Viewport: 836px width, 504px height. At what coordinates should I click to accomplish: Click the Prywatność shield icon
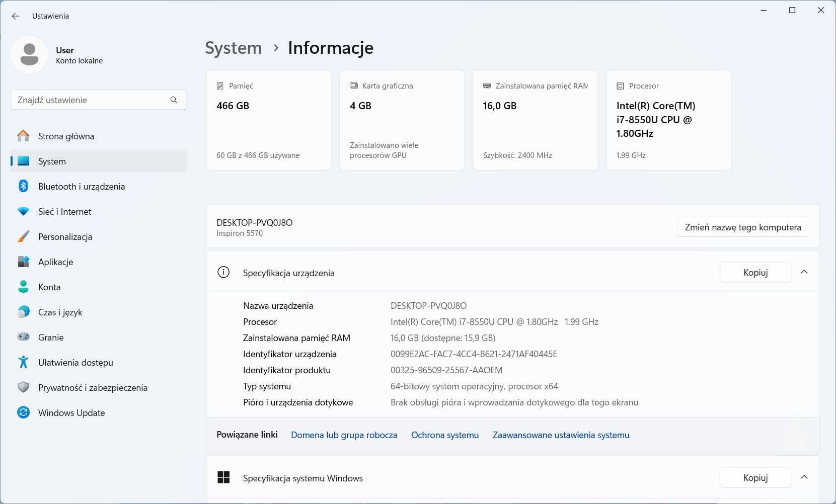23,387
